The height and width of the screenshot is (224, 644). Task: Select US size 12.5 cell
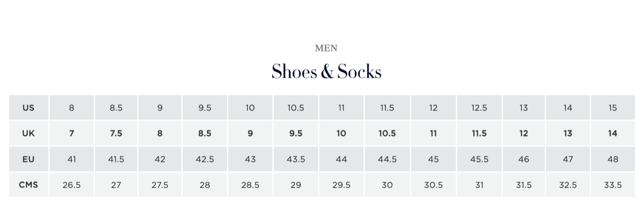(x=479, y=108)
